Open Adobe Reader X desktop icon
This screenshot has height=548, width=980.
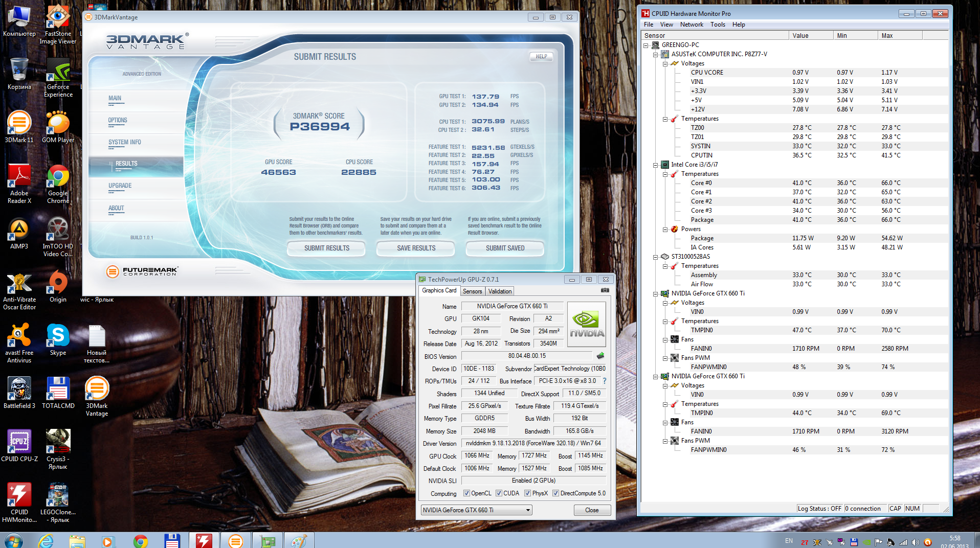click(19, 184)
